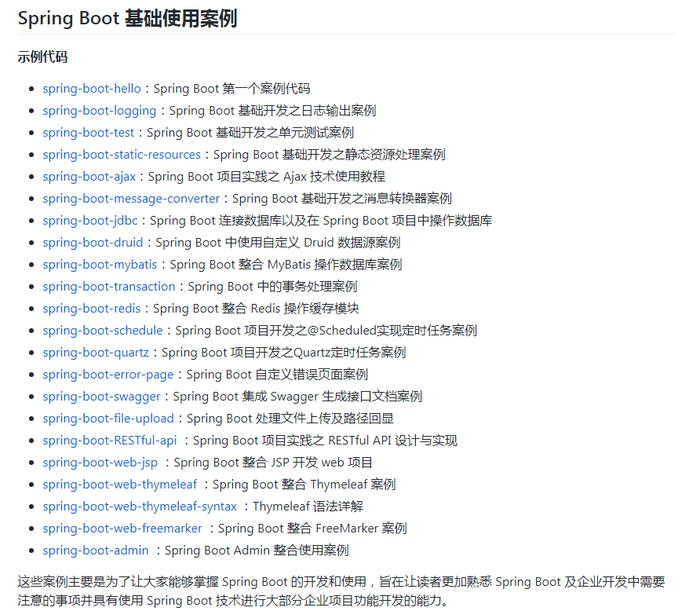Click text 'Spring Boot Admin 整合使用案例'
700x611 pixels.
pyautogui.click(x=257, y=551)
